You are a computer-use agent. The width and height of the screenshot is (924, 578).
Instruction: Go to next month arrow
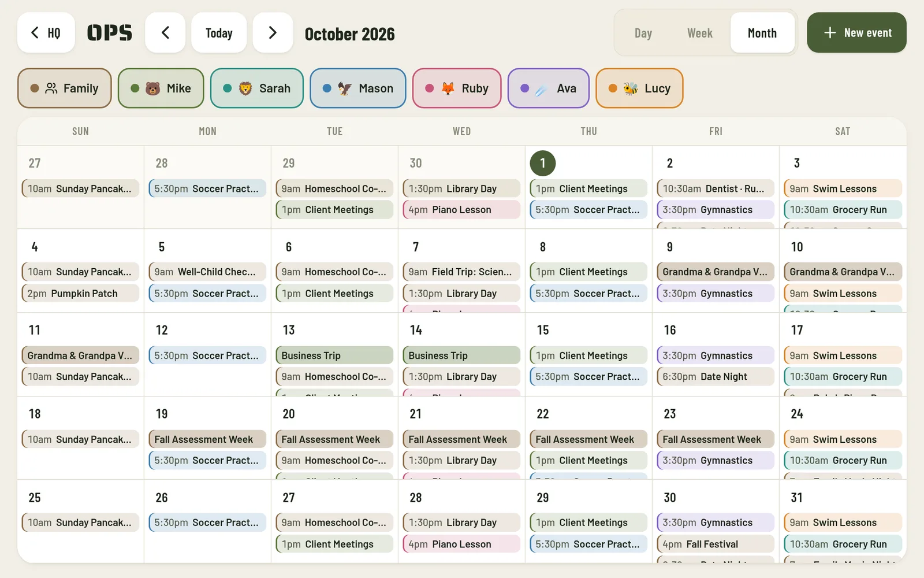tap(273, 33)
